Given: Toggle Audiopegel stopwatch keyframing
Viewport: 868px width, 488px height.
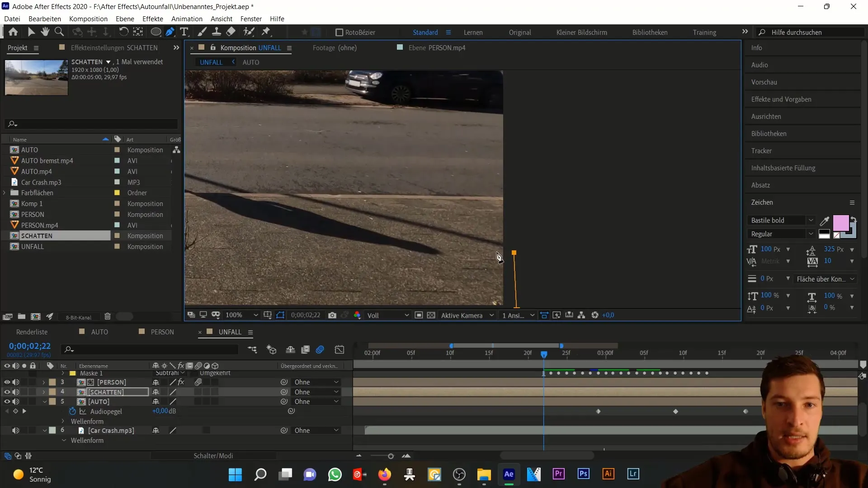Looking at the screenshot, I should click(x=72, y=411).
